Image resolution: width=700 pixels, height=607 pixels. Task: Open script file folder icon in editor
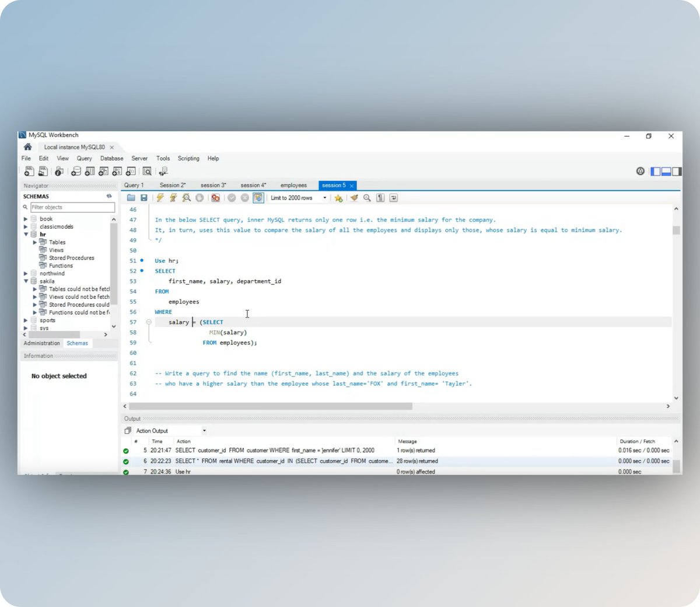tap(131, 198)
